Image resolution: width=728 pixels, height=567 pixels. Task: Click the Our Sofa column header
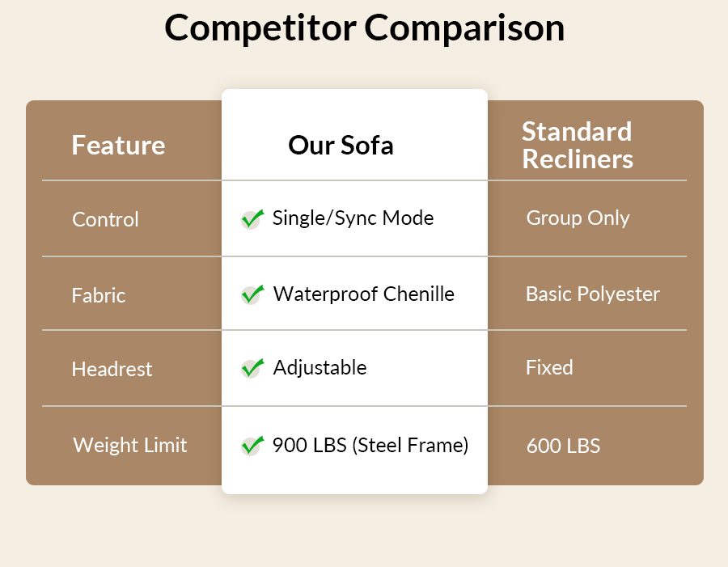click(341, 146)
